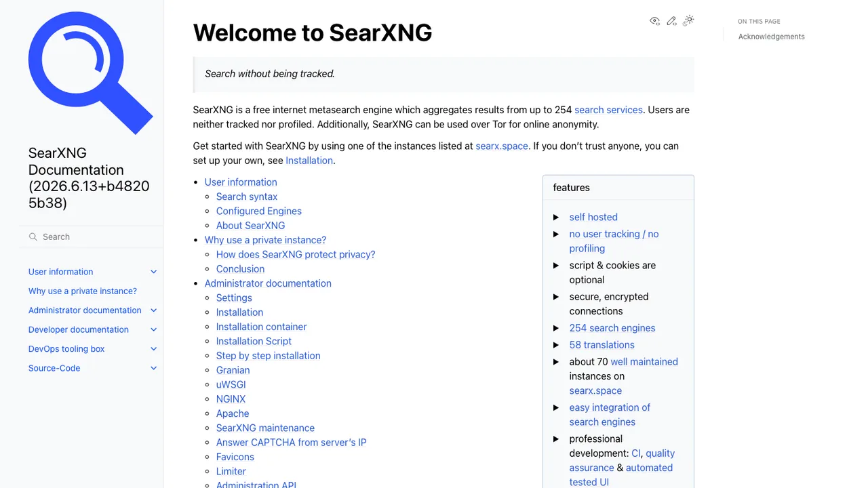Open Settings link in contents list

(x=234, y=298)
